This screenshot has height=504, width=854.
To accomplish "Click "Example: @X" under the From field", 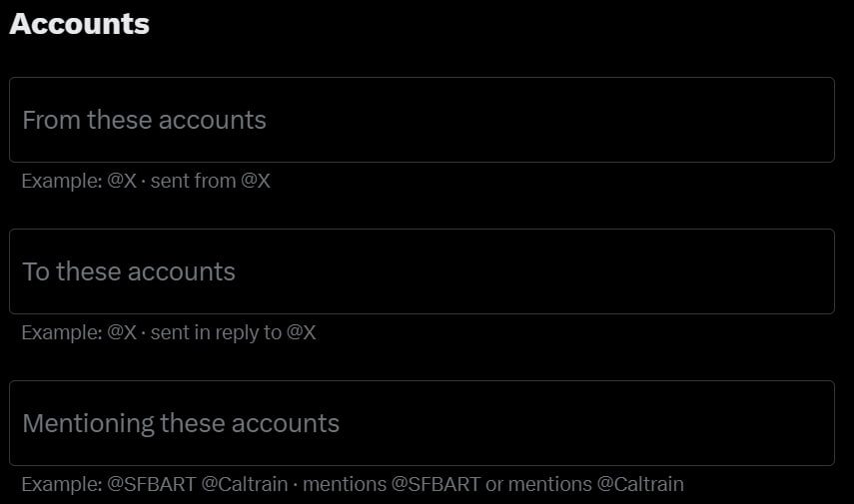I will (78, 182).
